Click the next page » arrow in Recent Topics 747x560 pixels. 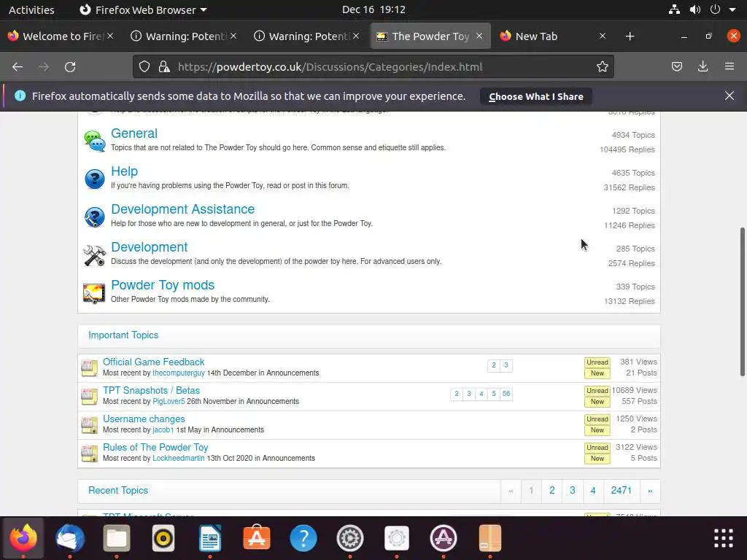[x=650, y=491]
